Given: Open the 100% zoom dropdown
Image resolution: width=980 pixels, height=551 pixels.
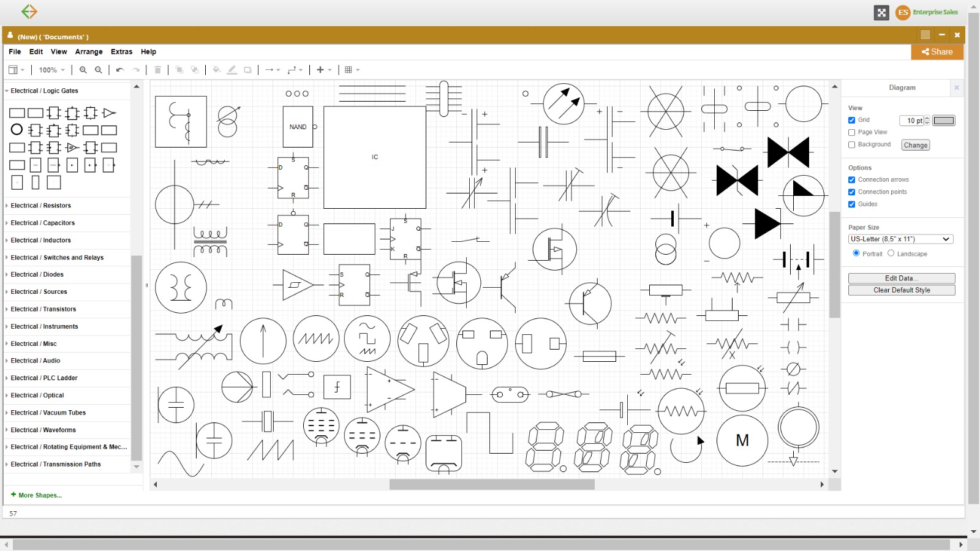Looking at the screenshot, I should tap(51, 70).
